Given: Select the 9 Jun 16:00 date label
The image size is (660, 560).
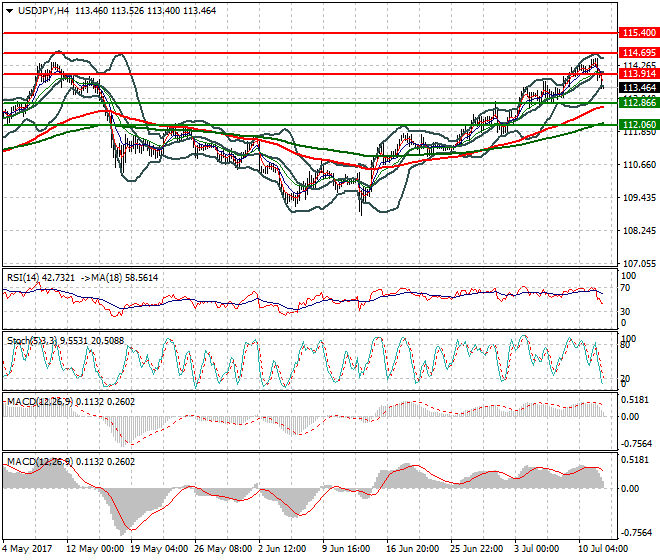Looking at the screenshot, I should tap(346, 549).
